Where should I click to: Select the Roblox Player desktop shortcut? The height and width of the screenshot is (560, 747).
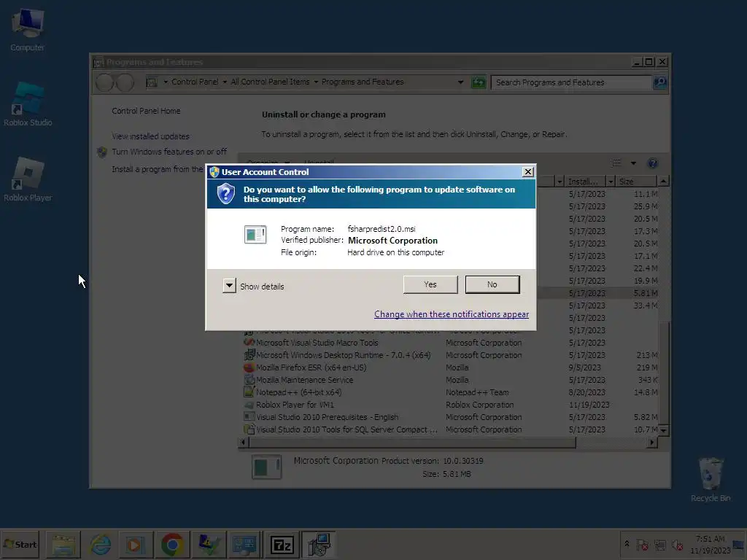point(28,179)
